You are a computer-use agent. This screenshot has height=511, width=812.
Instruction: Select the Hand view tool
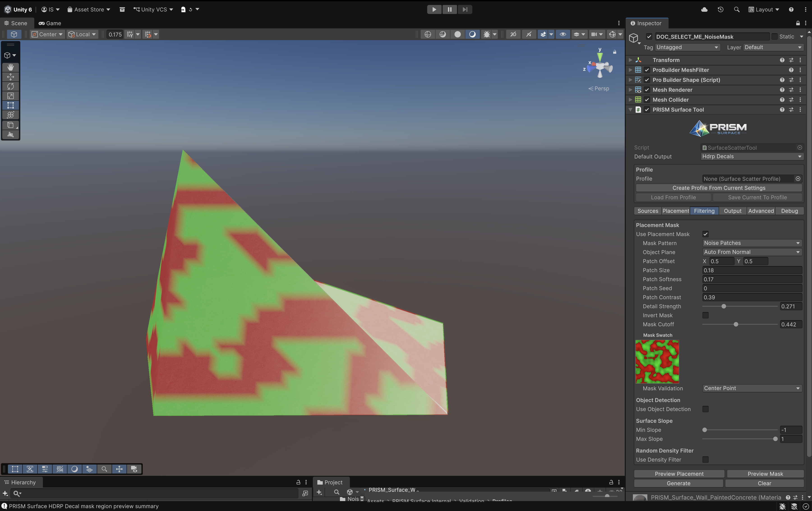[10, 67]
